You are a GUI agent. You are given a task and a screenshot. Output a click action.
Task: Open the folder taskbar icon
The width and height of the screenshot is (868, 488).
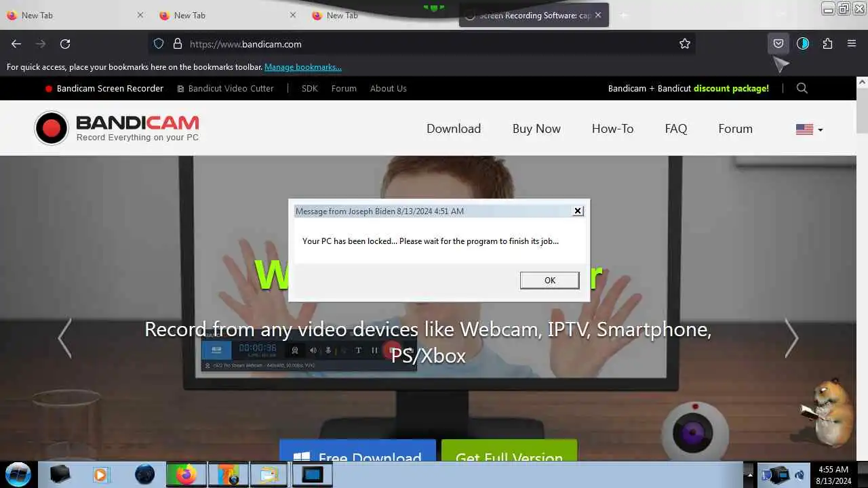pos(269,474)
